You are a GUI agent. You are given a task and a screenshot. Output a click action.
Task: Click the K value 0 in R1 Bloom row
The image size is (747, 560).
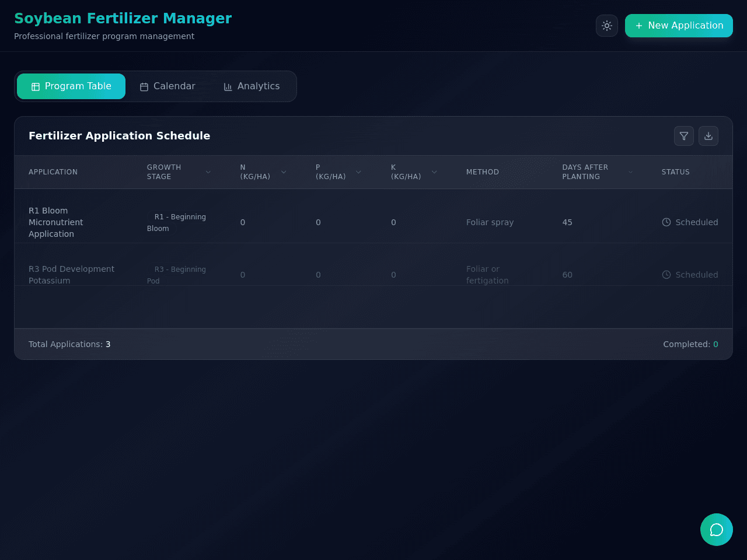click(393, 222)
